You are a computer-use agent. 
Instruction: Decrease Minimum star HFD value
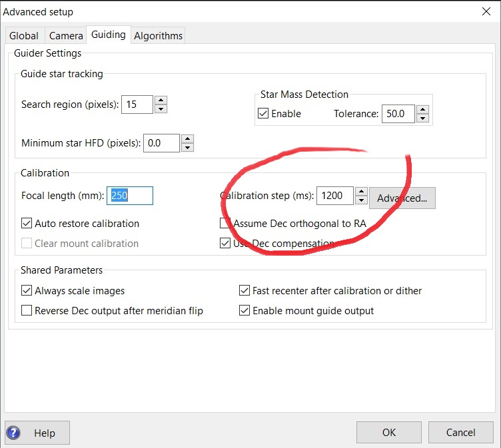187,147
